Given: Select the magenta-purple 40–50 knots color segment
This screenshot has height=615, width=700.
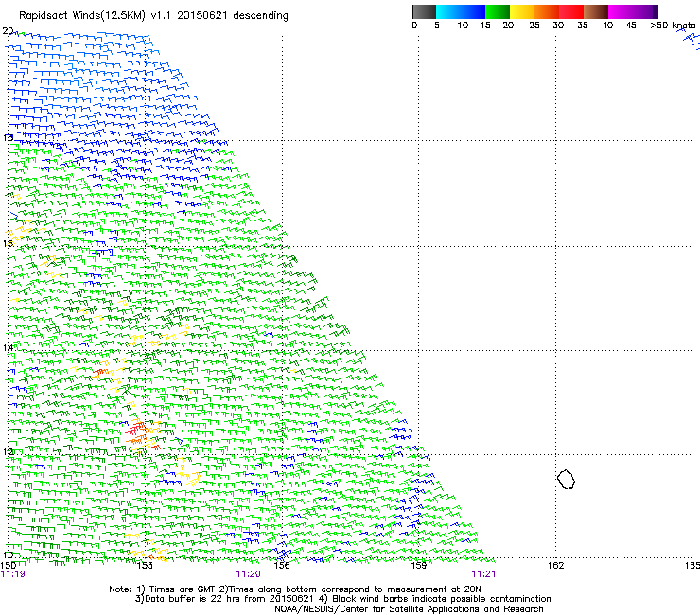Looking at the screenshot, I should click(633, 11).
